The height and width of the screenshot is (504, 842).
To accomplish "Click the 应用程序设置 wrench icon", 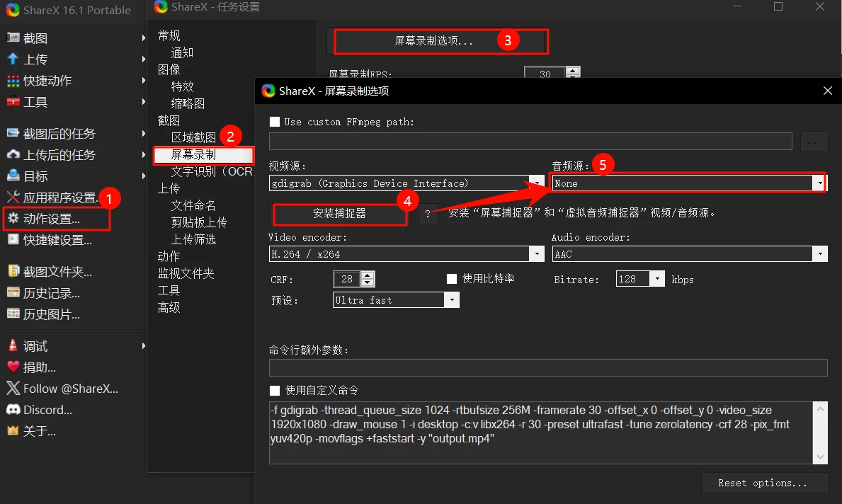I will coord(13,197).
